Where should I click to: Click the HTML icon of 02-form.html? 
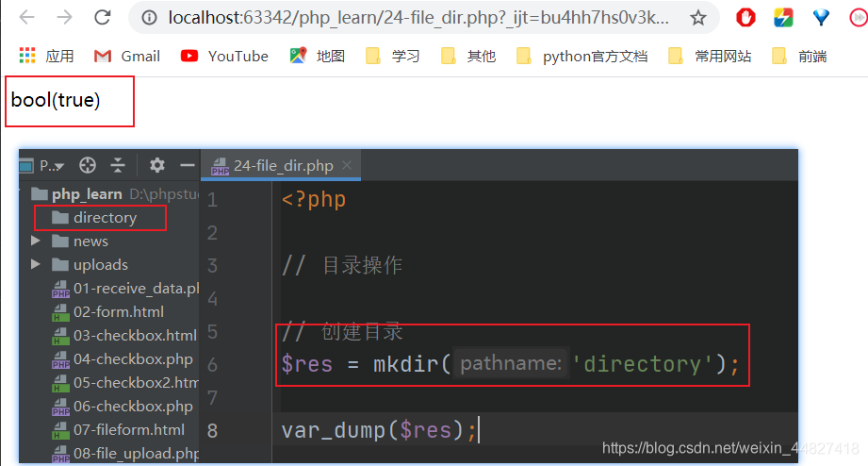59,312
